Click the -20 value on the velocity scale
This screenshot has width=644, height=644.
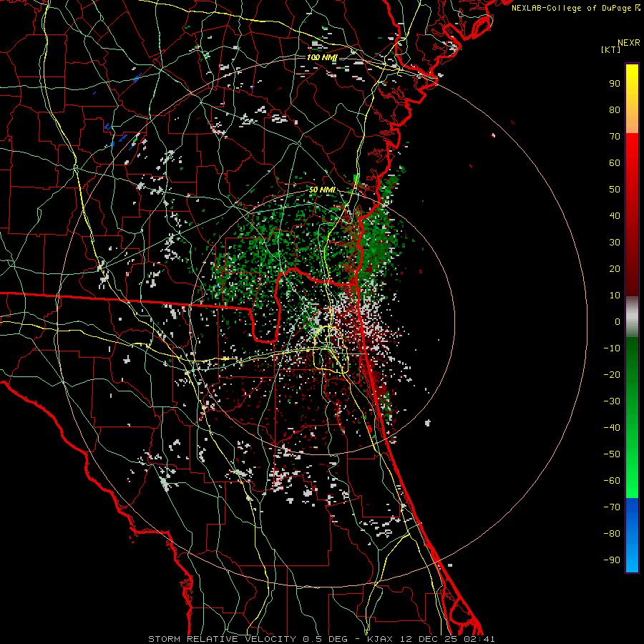(x=612, y=375)
